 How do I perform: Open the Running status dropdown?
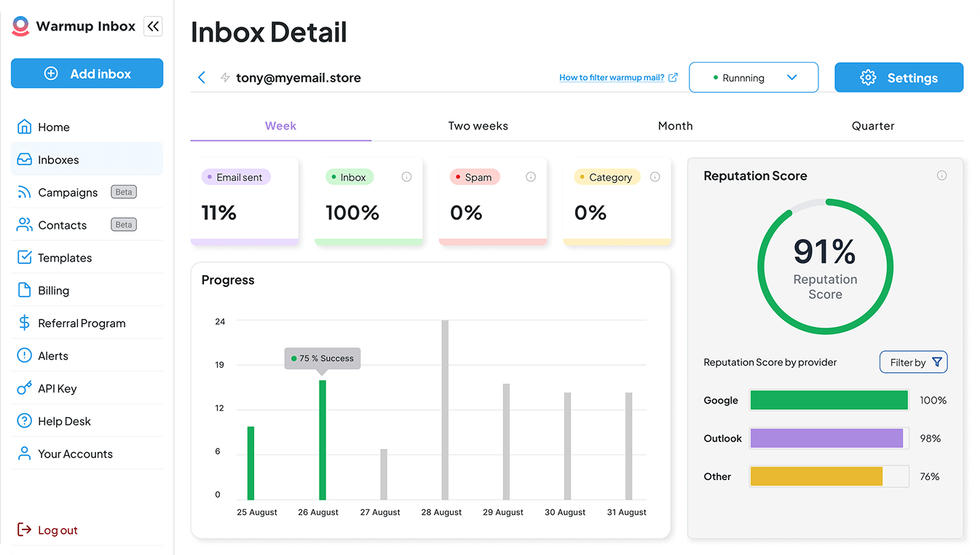tap(754, 78)
